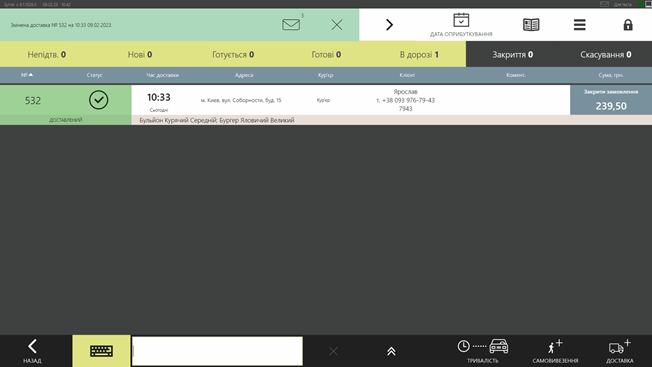
Task: Switch to the Непідтв. tab
Action: 47,54
